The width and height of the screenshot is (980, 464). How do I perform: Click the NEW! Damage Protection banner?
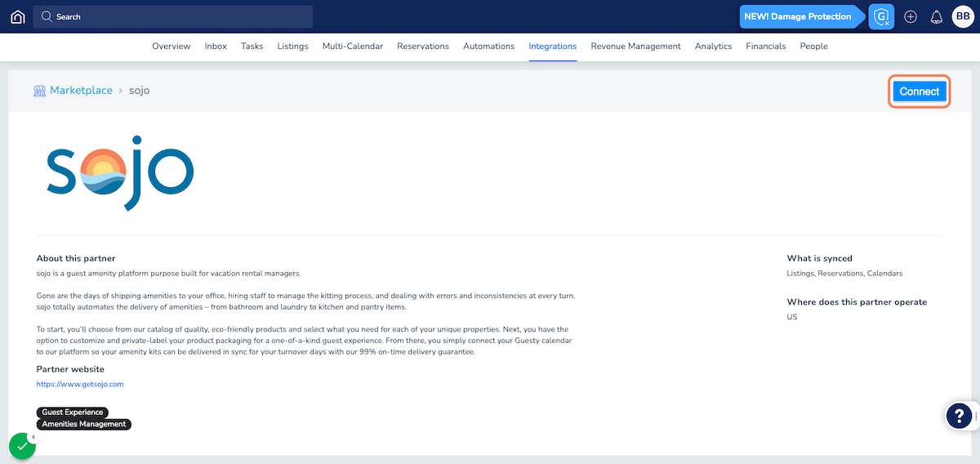pos(797,16)
